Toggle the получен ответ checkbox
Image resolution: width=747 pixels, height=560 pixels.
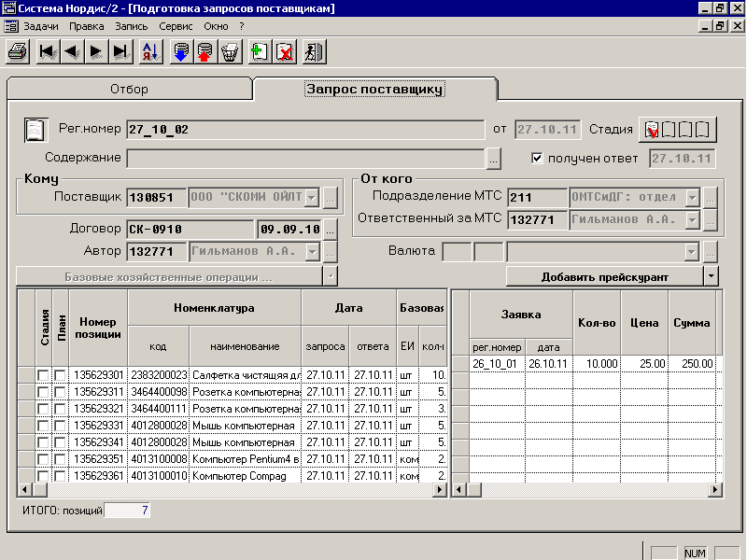537,158
